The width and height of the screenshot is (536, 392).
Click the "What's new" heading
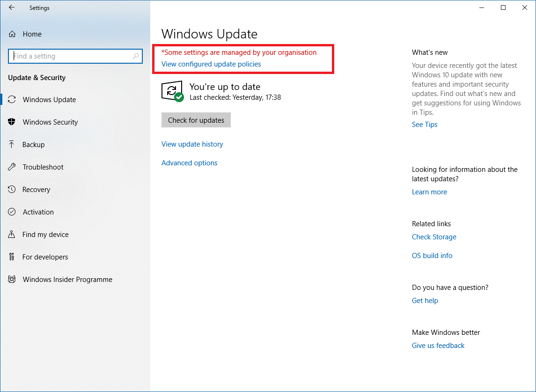coord(430,52)
